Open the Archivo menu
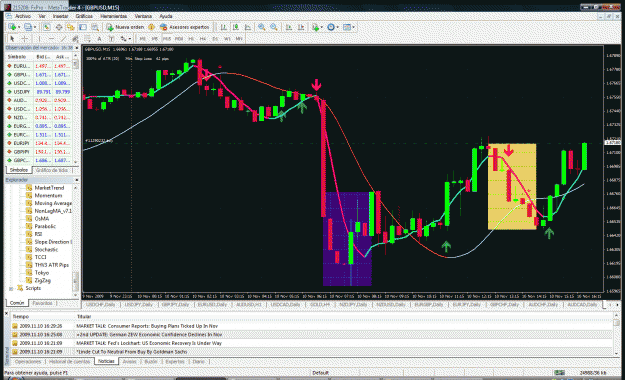Image resolution: width=625 pixels, height=380 pixels. 23,16
